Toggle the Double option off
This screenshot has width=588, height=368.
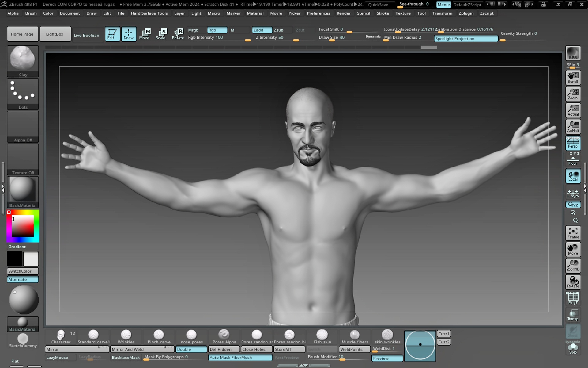click(191, 349)
